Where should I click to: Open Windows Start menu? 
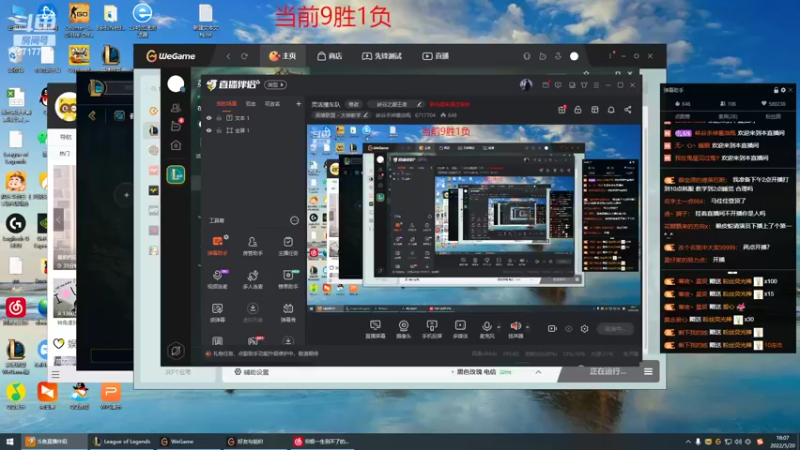[10, 441]
